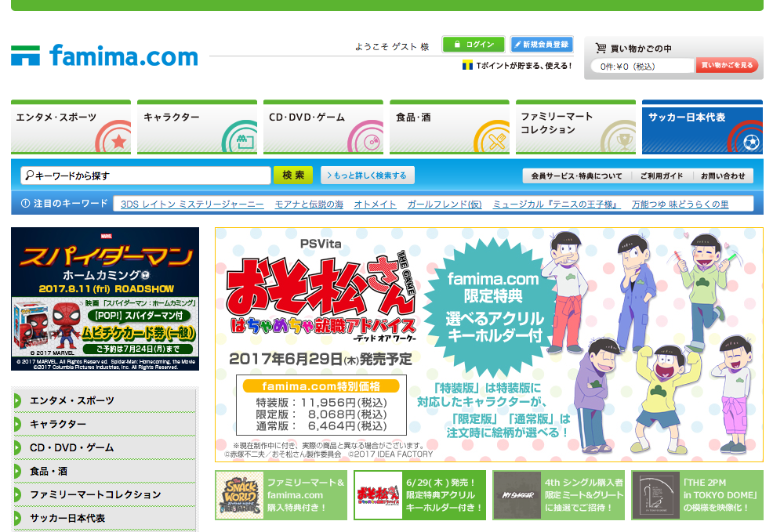
Task: Click the disc icon on CD・DVD・ゲーム tab
Action: 366,142
